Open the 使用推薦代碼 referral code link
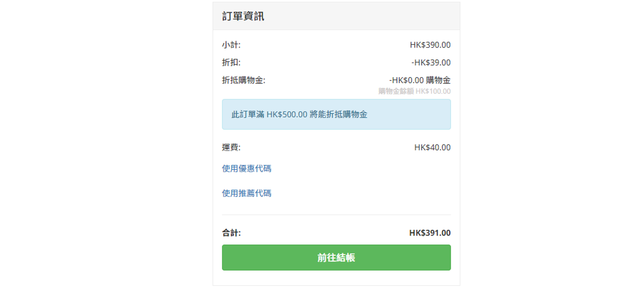 click(246, 193)
